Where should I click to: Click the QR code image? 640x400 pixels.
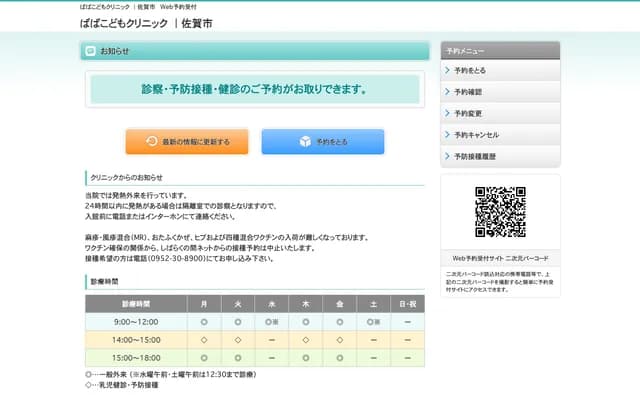point(500,212)
